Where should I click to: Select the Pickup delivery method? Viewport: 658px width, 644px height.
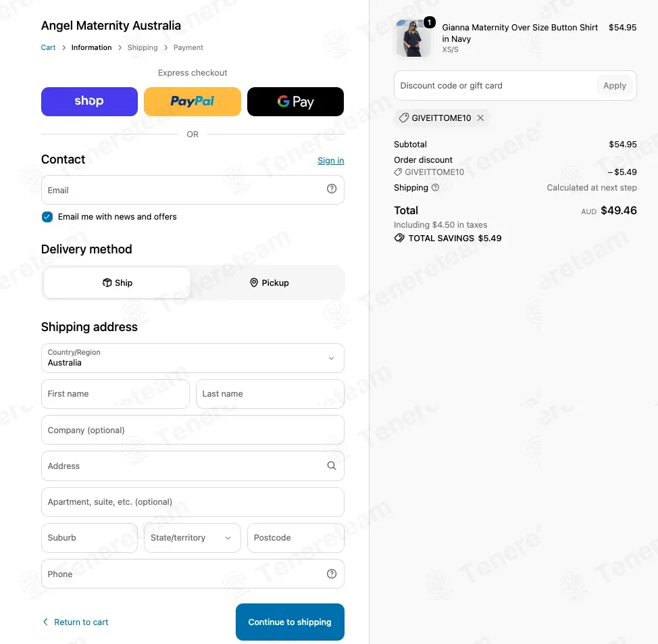[x=269, y=283]
